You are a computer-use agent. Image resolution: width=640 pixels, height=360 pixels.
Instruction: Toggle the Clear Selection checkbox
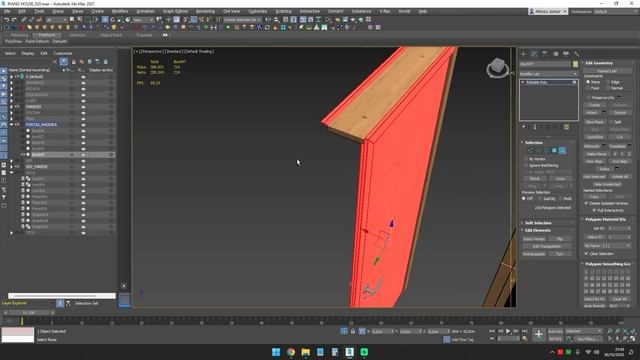coord(587,253)
